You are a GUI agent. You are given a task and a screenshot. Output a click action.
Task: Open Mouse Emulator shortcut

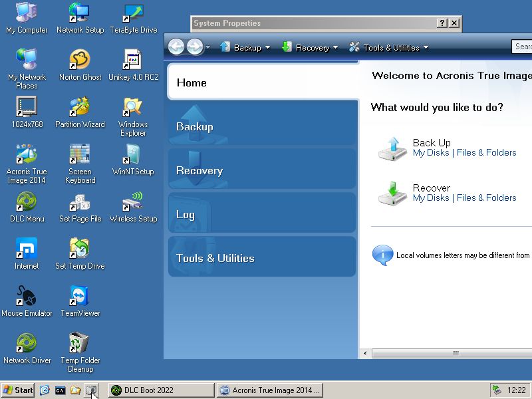27,301
